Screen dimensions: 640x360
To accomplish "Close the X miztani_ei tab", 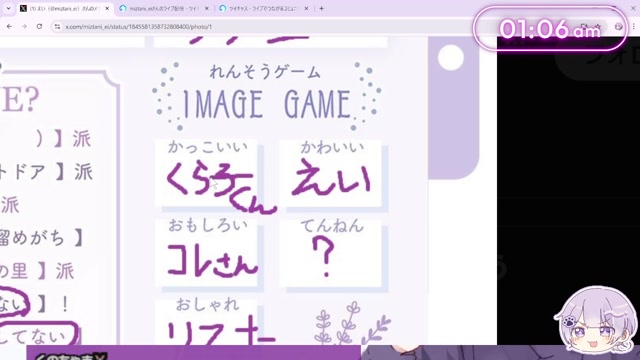I will click(x=107, y=8).
